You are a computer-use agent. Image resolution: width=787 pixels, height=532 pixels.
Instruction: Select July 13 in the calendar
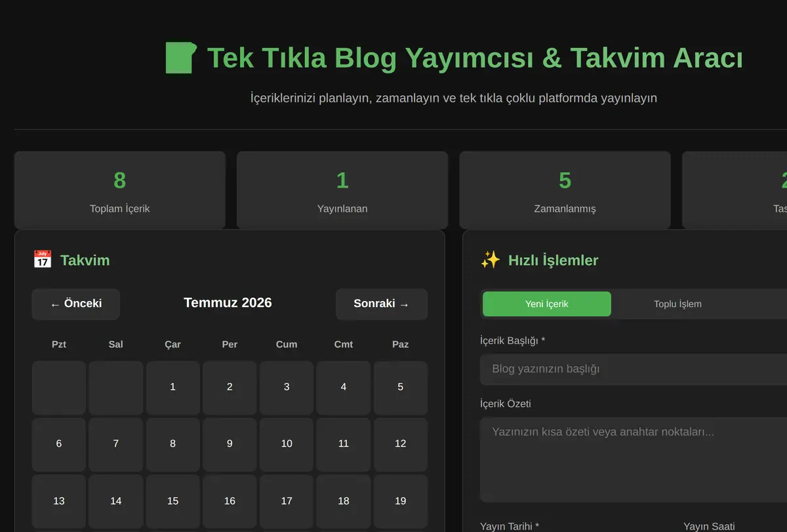(59, 501)
